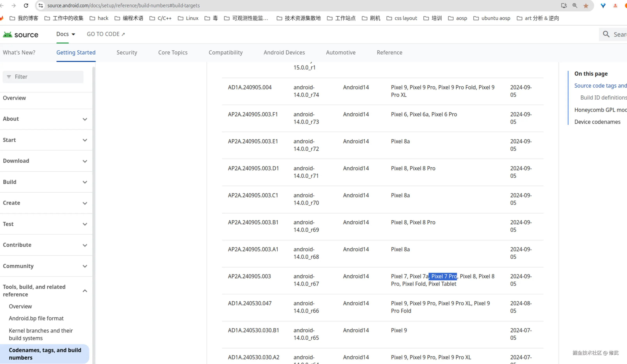Image resolution: width=627 pixels, height=364 pixels.
Task: Click the sidebar Filter input field
Action: click(x=43, y=77)
